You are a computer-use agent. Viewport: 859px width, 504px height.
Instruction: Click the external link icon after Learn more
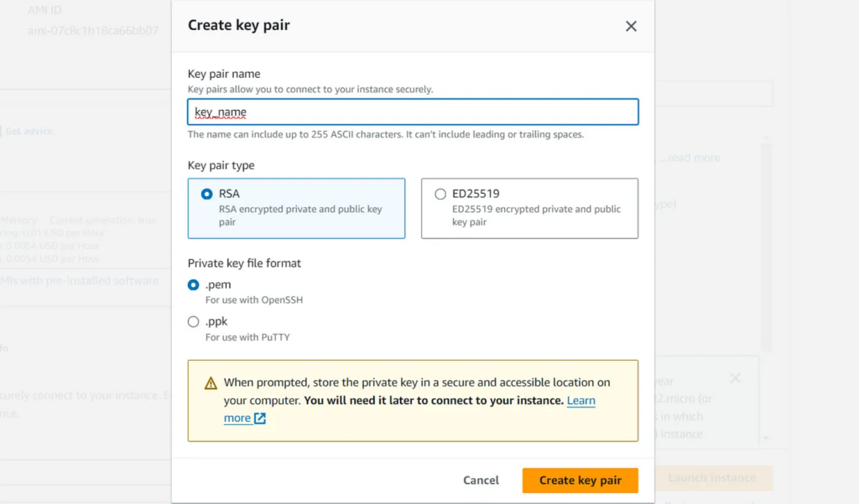[x=260, y=418]
